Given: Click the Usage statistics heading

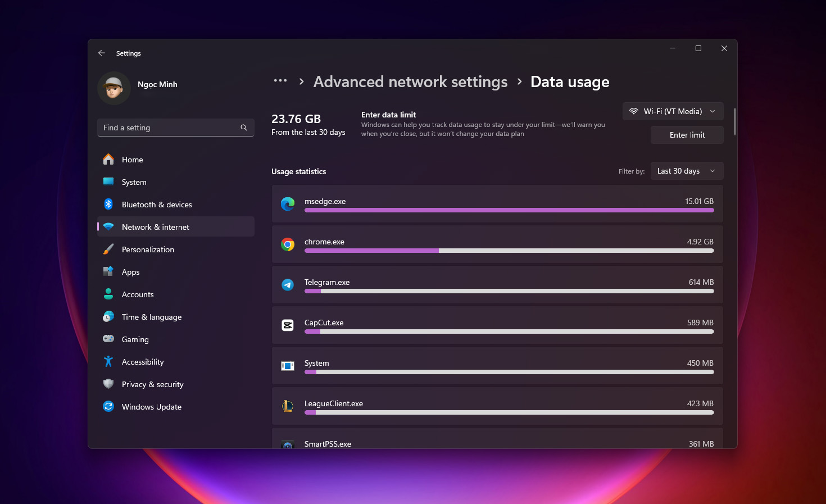Looking at the screenshot, I should click(298, 171).
